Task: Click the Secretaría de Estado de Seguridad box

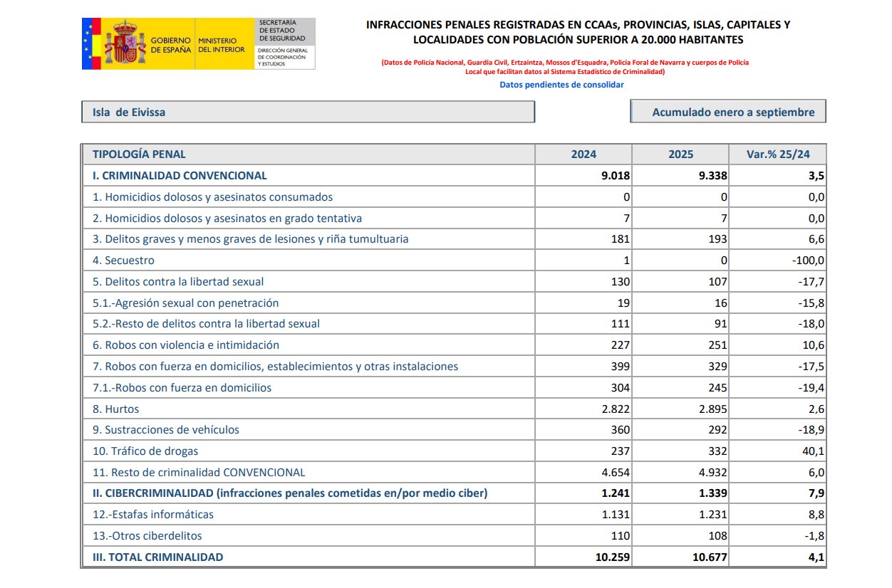Action: 284,44
